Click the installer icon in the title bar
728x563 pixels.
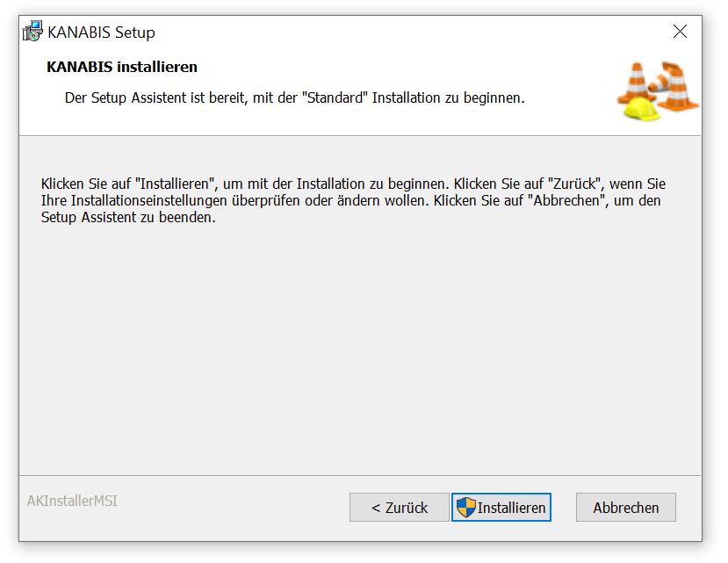point(32,32)
